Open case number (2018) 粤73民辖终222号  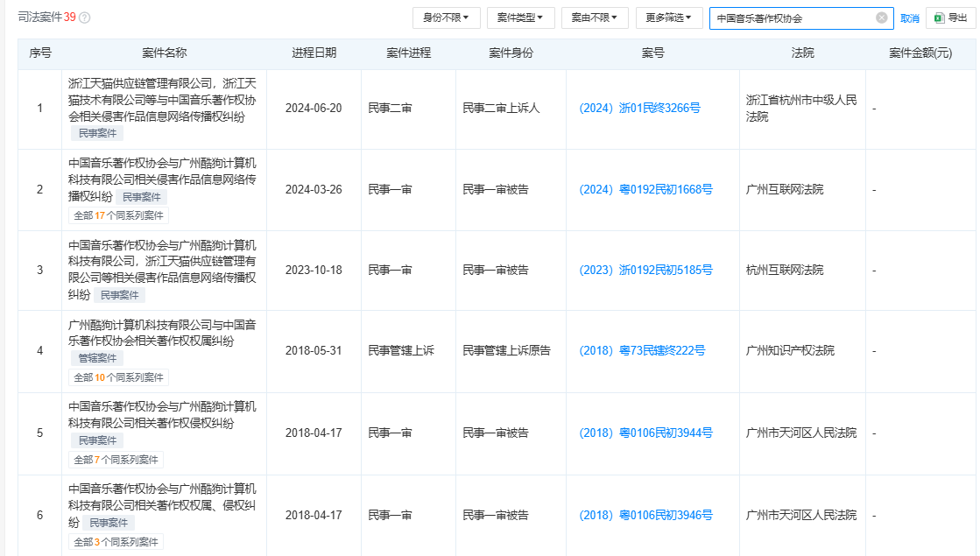tap(642, 350)
